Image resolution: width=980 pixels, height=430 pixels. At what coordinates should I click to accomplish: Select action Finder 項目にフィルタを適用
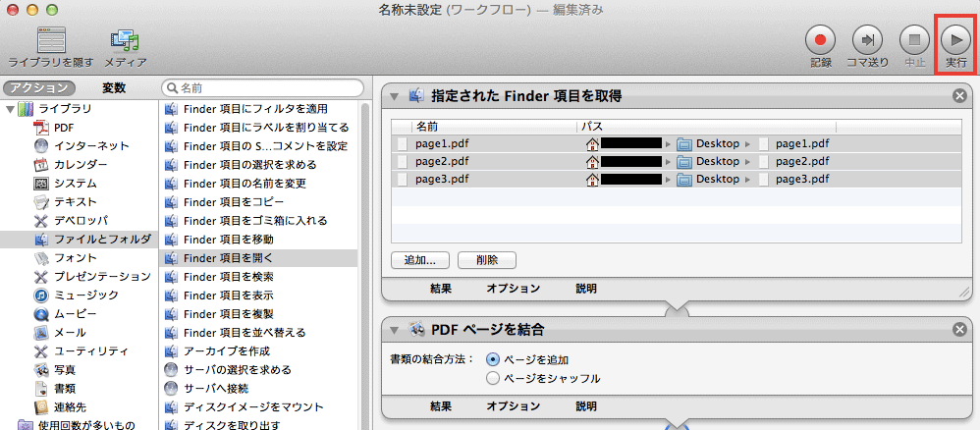259,109
